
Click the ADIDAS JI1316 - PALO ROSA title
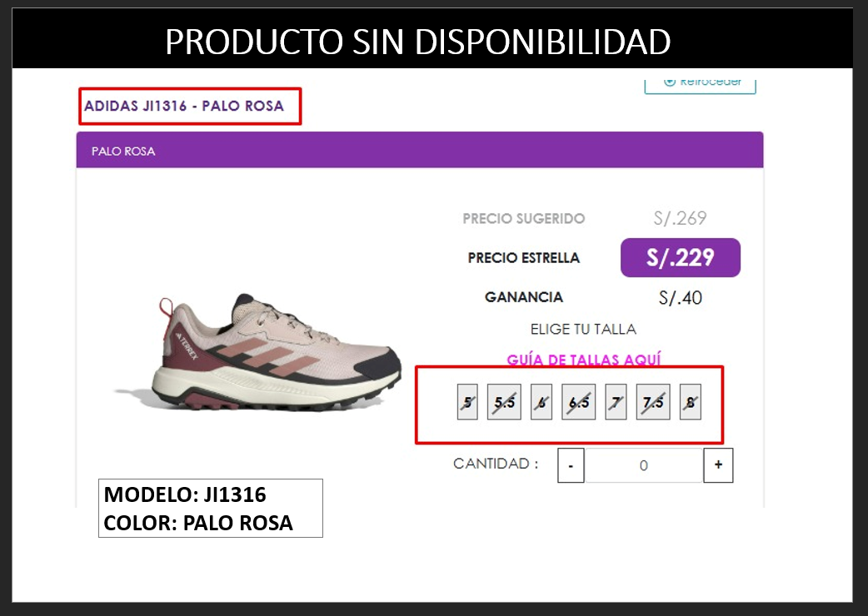pos(184,106)
